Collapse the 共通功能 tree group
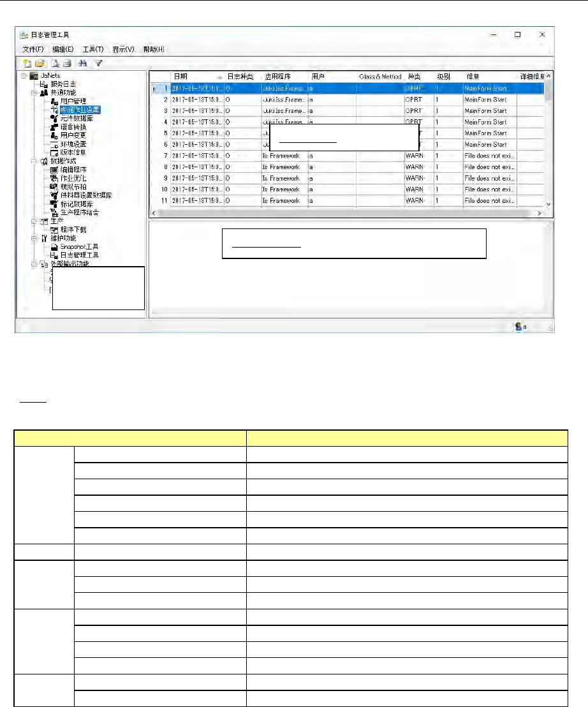588x707 pixels. tap(34, 93)
